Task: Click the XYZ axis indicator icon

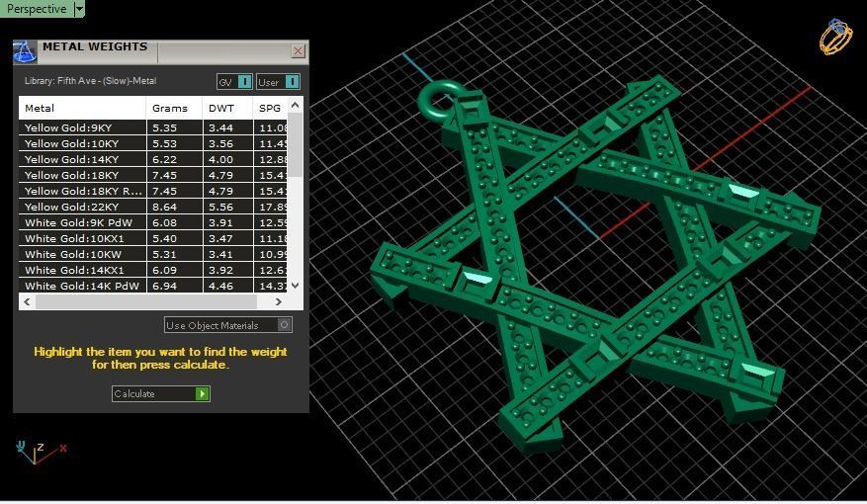Action: pyautogui.click(x=41, y=453)
